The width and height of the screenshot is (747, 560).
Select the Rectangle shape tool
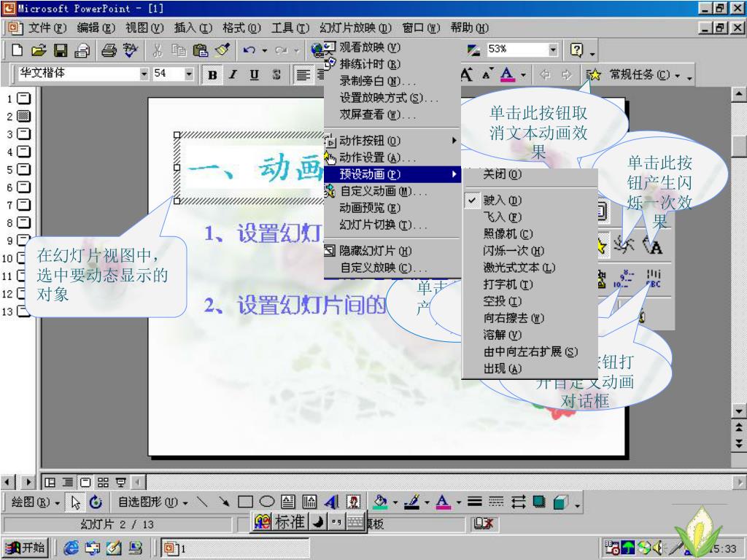pos(245,502)
